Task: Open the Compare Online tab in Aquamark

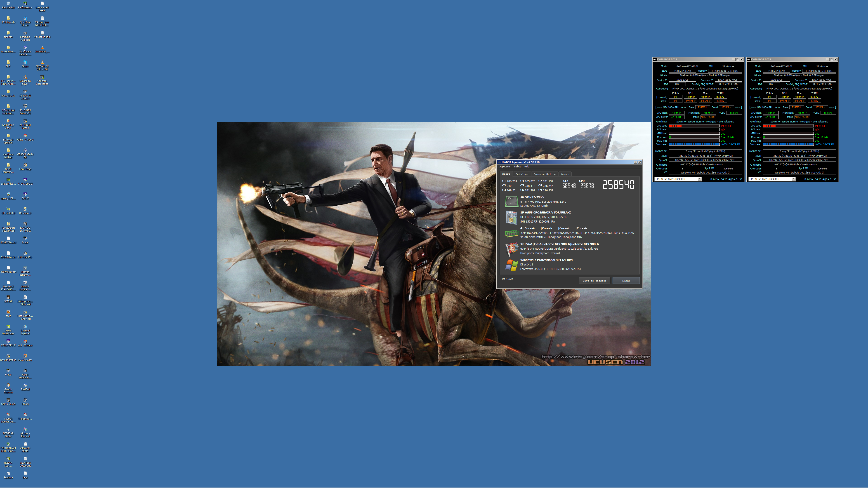Action: [545, 174]
